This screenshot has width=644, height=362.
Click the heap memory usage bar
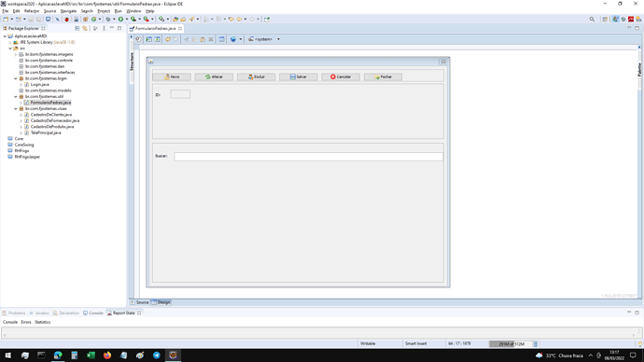511,344
